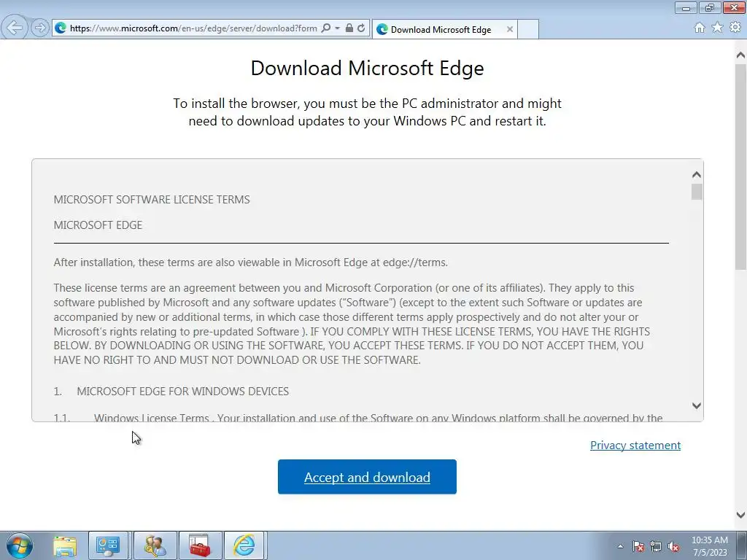Click the search magnifier in address bar
Image resolution: width=747 pixels, height=560 pixels.
click(326, 28)
